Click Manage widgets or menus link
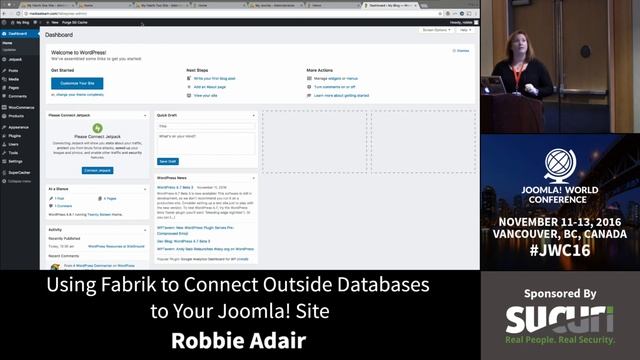This screenshot has width=640, height=360. pos(336,78)
